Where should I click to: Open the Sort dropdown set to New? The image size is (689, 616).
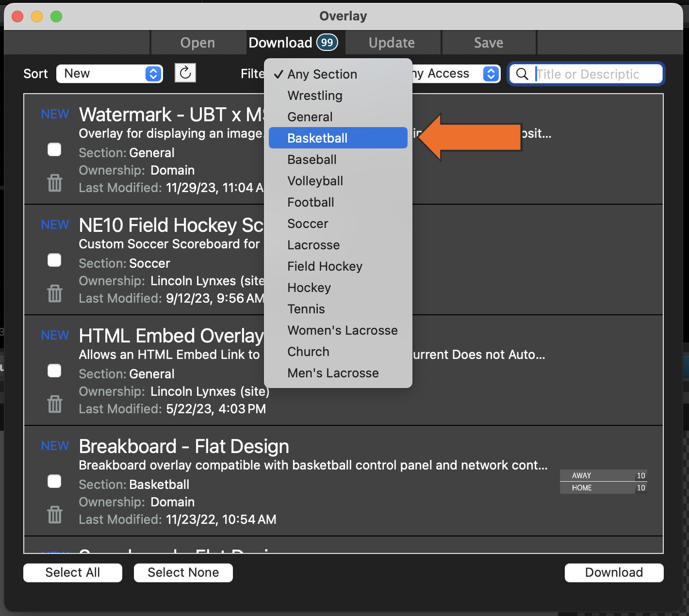[110, 74]
